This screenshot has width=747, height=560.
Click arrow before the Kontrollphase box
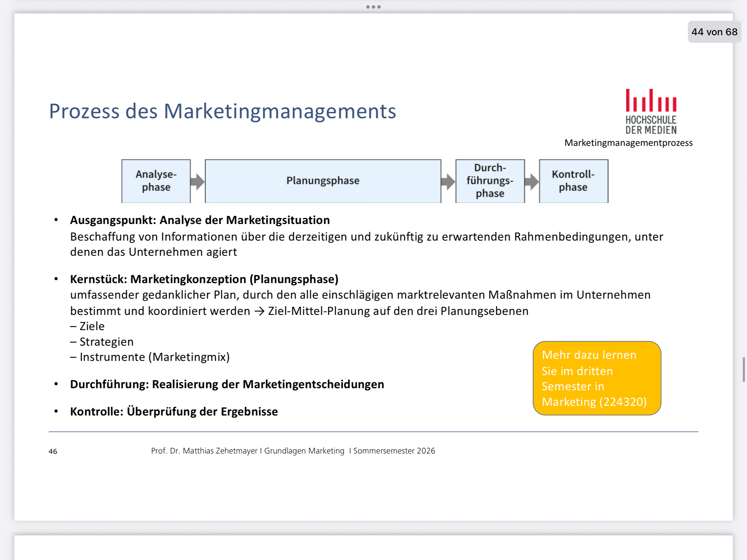point(532,181)
